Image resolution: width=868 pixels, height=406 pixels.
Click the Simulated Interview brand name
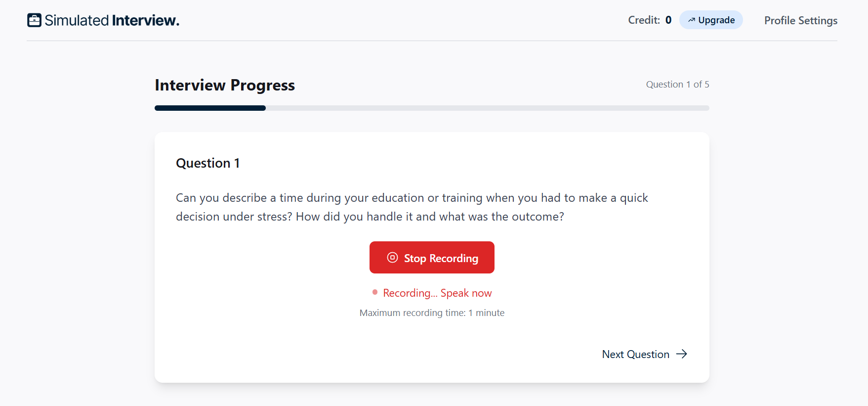point(112,20)
